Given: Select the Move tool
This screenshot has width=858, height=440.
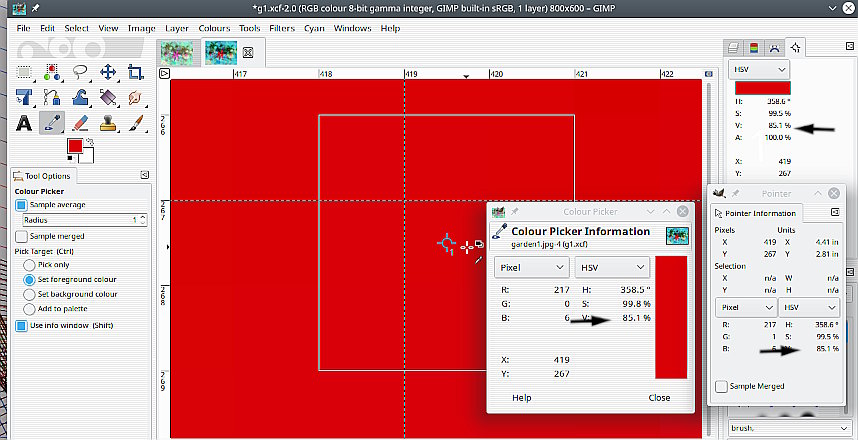Looking at the screenshot, I should [x=108, y=72].
